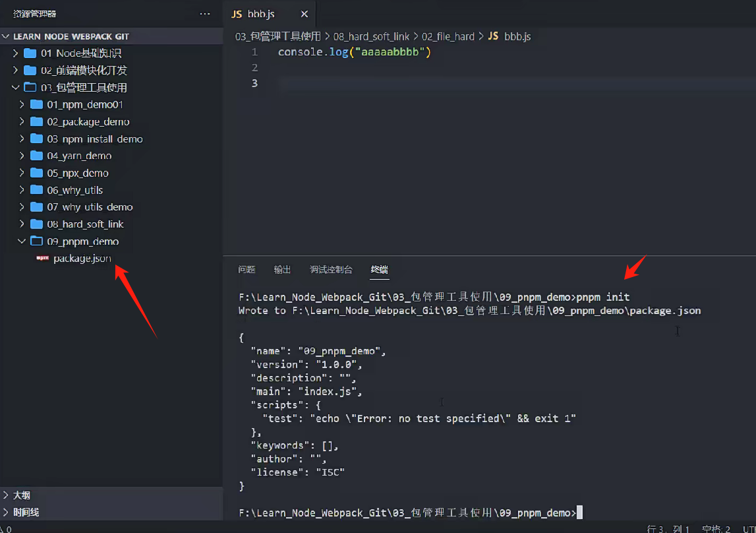Expand the 02_前端模块化开发 folder chevron
The image size is (756, 533).
point(15,71)
